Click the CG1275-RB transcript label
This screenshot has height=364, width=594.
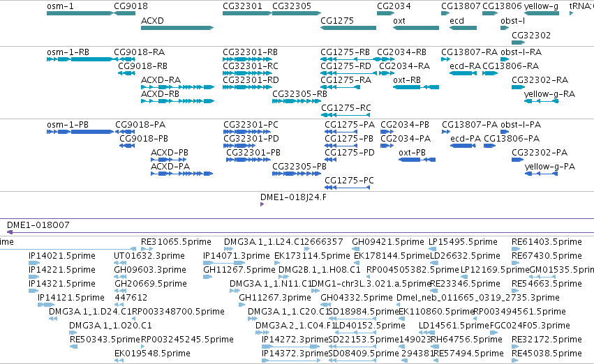345,52
